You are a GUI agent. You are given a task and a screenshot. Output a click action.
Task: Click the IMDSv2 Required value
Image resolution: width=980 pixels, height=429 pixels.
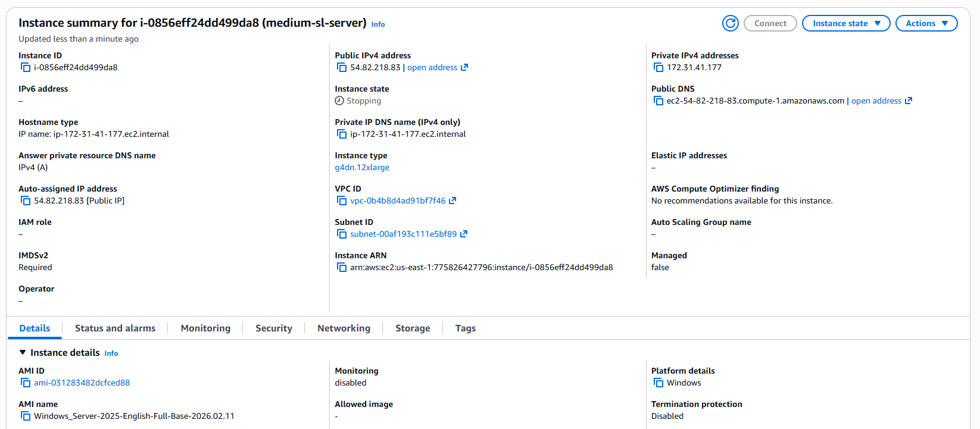(x=35, y=267)
